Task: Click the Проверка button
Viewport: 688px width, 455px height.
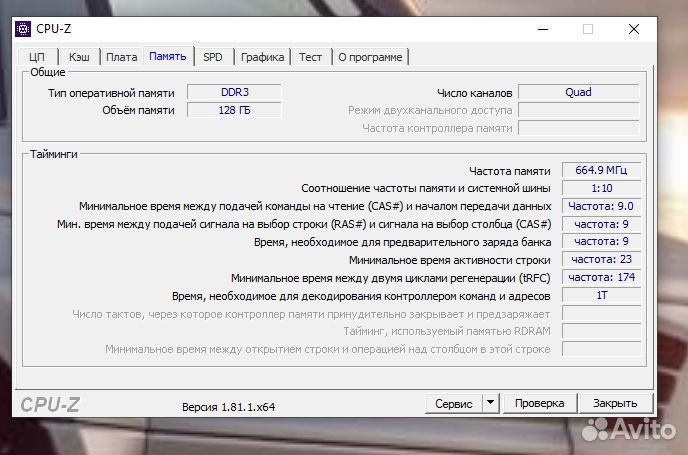Action: tap(540, 403)
